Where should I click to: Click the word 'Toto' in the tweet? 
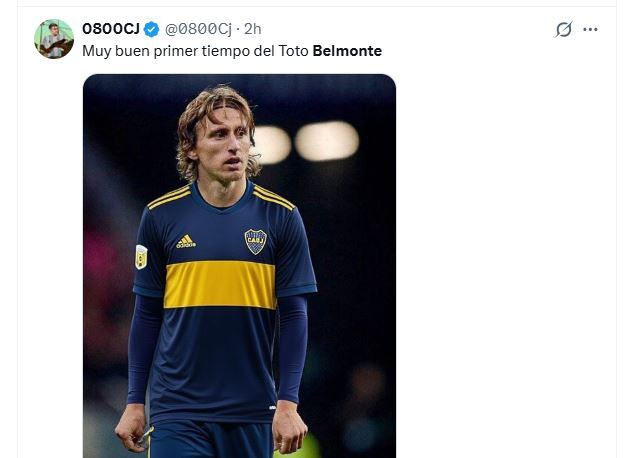pos(294,50)
